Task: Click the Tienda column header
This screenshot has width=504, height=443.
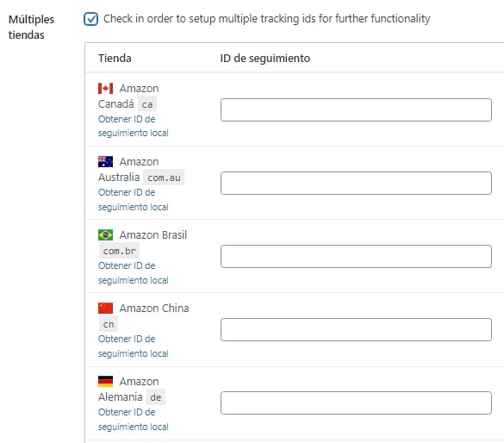Action: 115,59
